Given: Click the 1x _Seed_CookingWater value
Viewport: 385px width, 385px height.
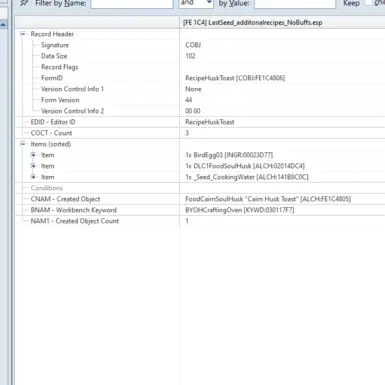Looking at the screenshot, I should 247,177.
